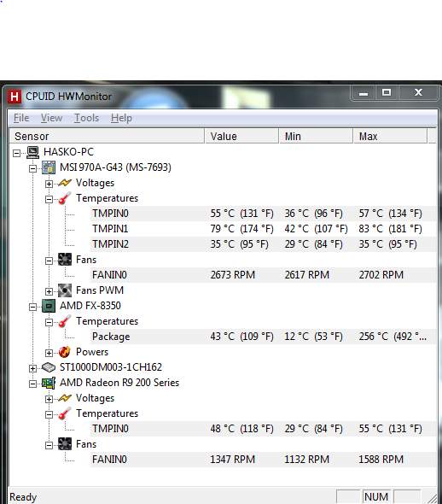Click the 79 °C TMPIN1 value
The height and width of the screenshot is (504, 442).
241,229
